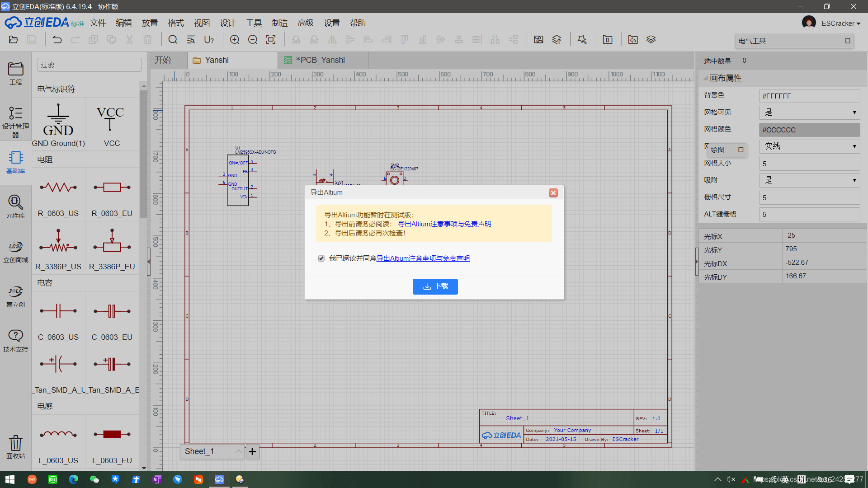This screenshot has width=868, height=488.
Task: Maximize the 绘图 floating tool panel toggle
Action: [x=741, y=150]
